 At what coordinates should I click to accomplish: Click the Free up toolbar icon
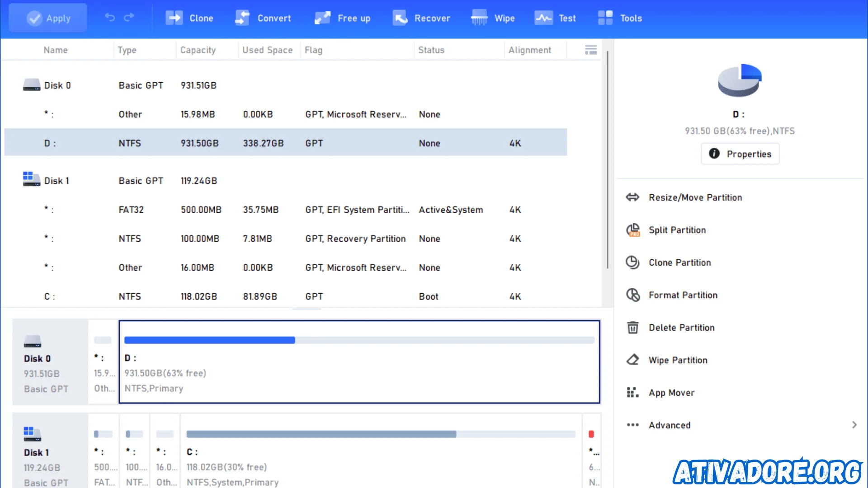[343, 18]
